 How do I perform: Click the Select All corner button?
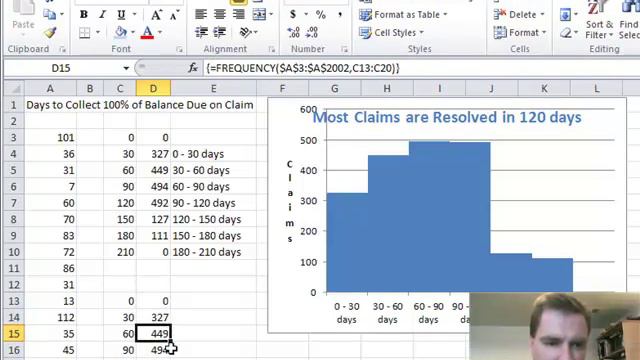coord(14,89)
